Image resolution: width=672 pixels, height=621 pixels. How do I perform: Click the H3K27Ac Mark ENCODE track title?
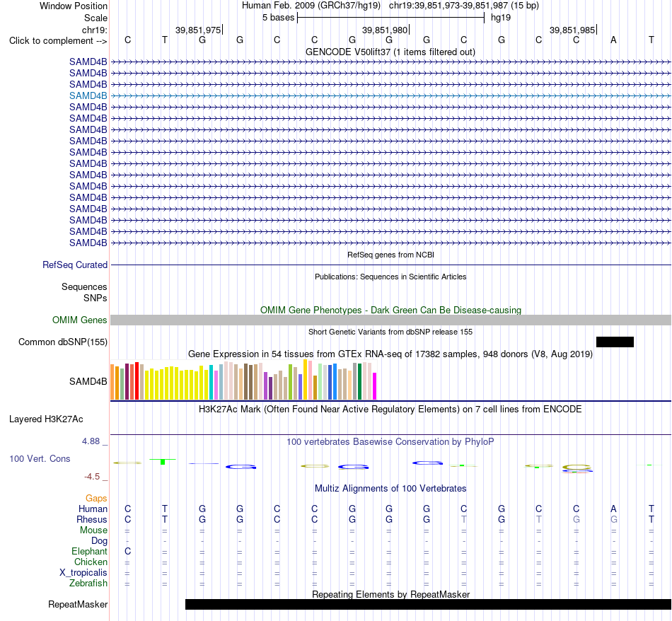390,409
